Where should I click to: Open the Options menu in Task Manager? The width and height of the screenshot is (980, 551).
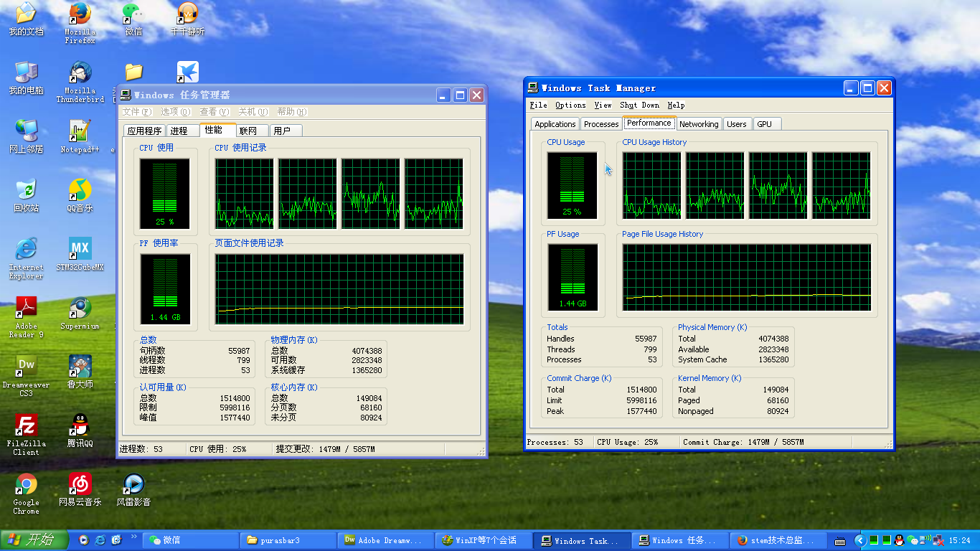click(570, 105)
